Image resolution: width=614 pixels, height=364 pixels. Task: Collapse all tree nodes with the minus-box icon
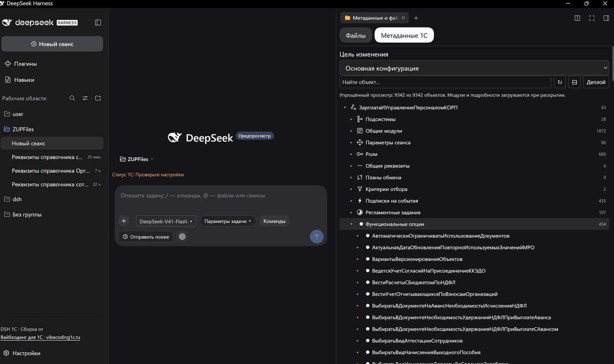click(575, 82)
